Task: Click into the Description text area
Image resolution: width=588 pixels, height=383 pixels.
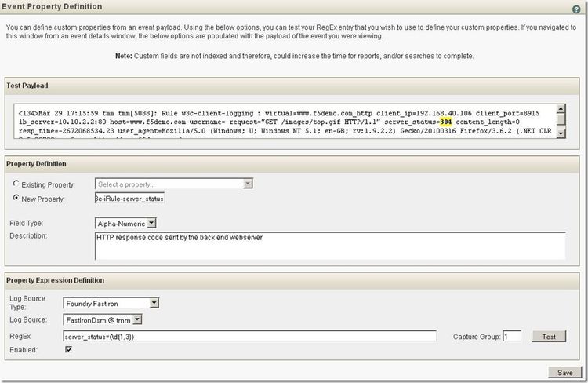Action: click(x=330, y=246)
